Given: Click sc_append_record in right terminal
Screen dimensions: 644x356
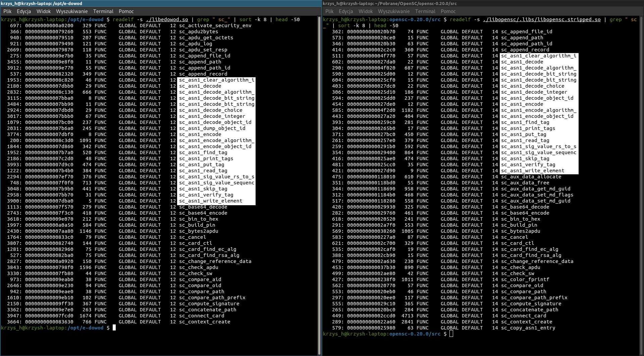Looking at the screenshot, I should [525, 50].
